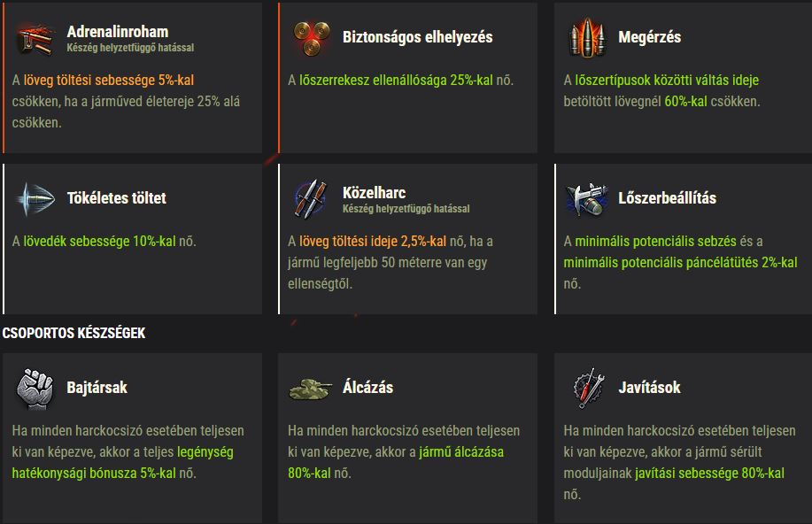The image size is (812, 524).
Task: Click the CSOPORTOS KÉSZSÉGEK section header
Action: pyautogui.click(x=73, y=333)
